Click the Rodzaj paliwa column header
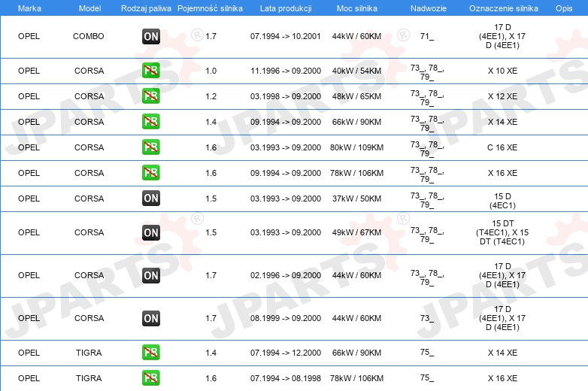 pyautogui.click(x=146, y=8)
